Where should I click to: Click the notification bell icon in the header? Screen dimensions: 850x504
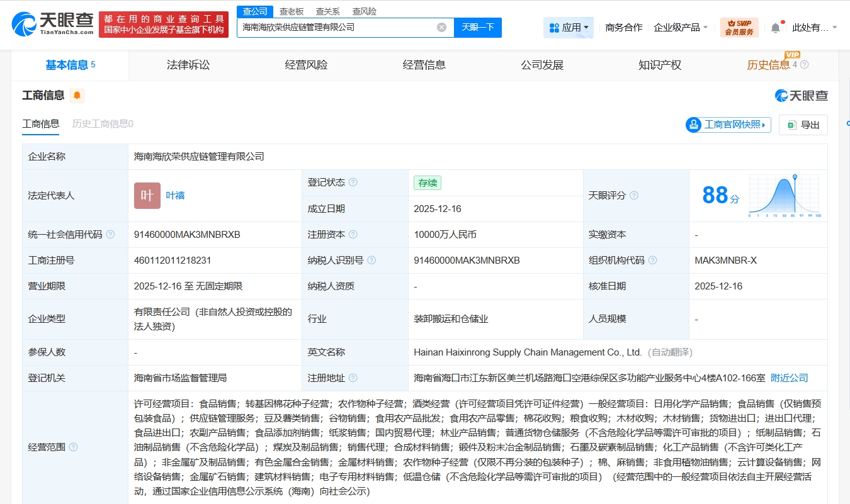[775, 28]
